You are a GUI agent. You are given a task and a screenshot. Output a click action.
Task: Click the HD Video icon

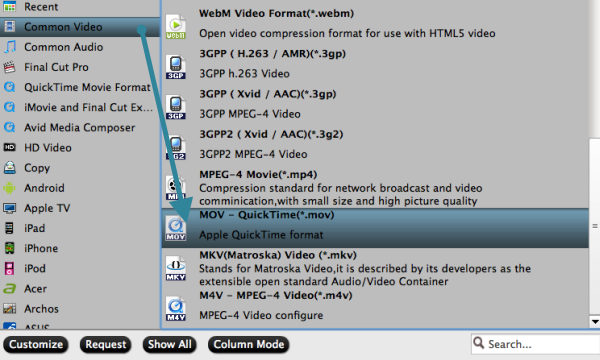[x=10, y=147]
